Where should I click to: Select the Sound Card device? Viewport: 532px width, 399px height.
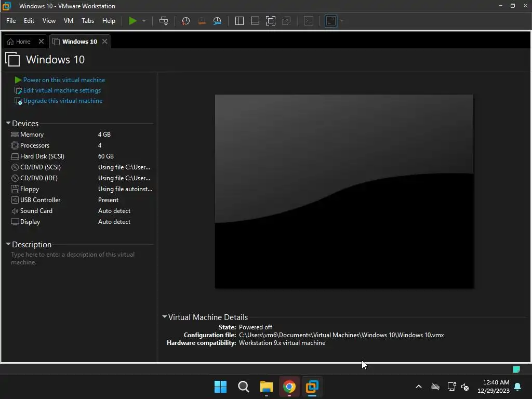[x=82, y=211]
